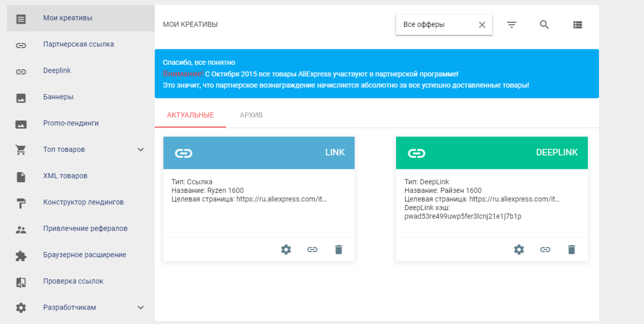Clear the 'Все офферы' filter
The image size is (644, 324).
(482, 25)
